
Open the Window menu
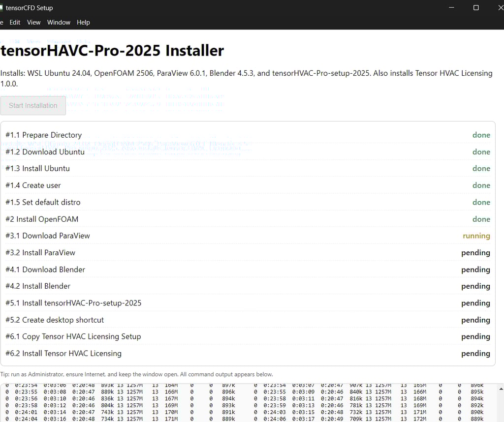(59, 23)
